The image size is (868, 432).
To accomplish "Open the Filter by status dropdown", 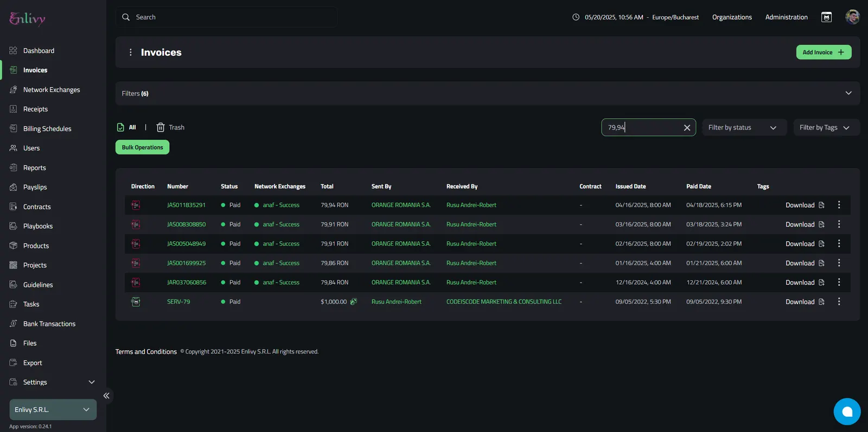I will point(744,127).
